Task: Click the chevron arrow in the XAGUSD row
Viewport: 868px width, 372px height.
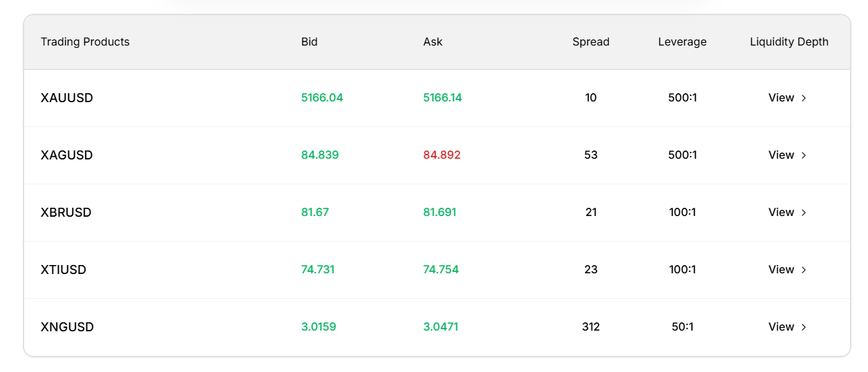Action: (x=804, y=155)
